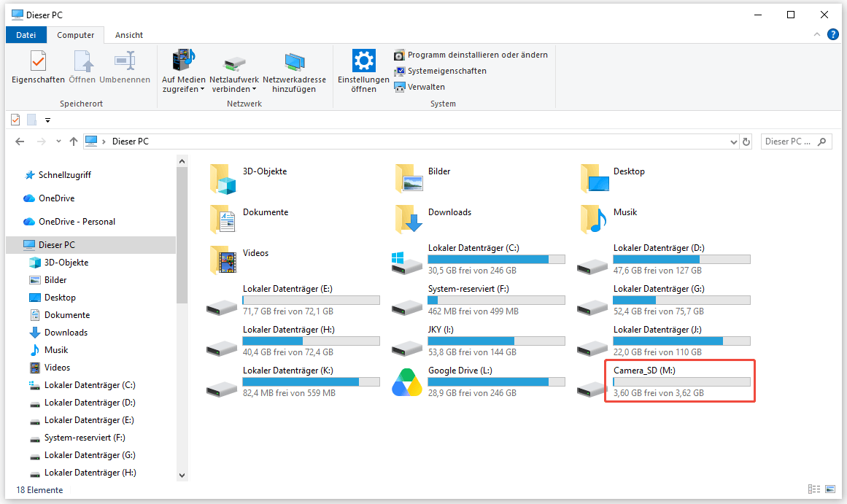Screen dimensions: 847x504
Task: Open the Videos folder icon in main pane
Action: [223, 260]
